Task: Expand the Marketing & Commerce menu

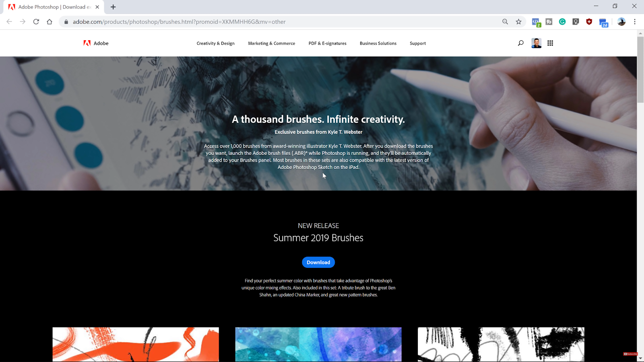Action: point(271,43)
